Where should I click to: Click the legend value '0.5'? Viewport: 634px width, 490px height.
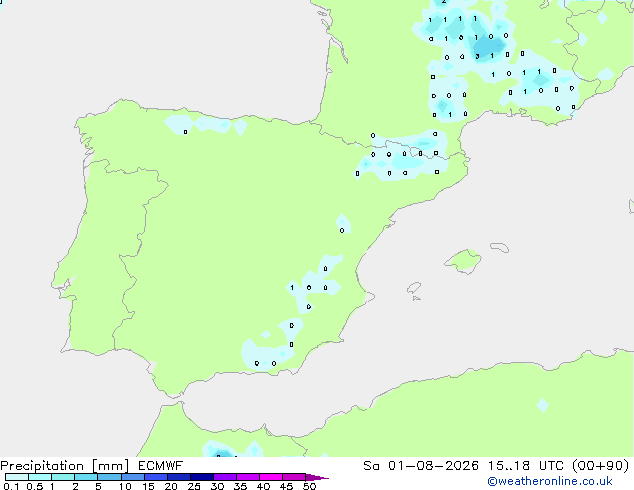point(35,486)
